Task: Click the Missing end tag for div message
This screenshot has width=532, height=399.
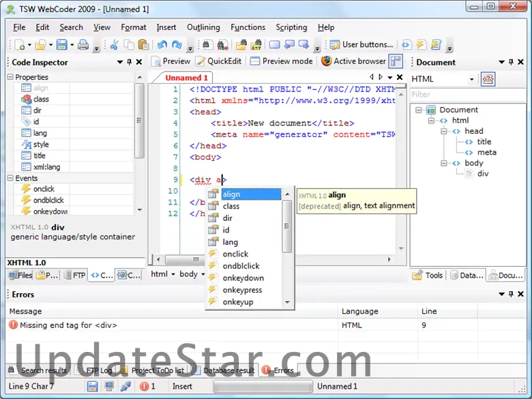Action: point(68,325)
